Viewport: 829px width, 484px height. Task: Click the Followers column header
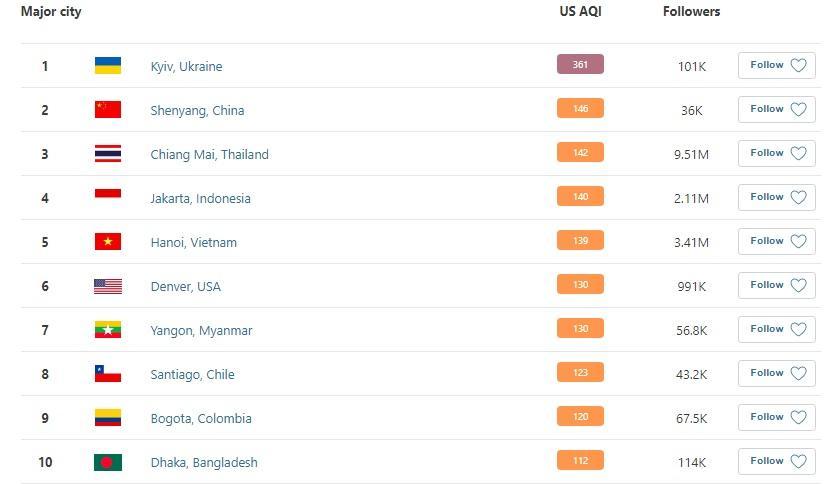(x=691, y=12)
